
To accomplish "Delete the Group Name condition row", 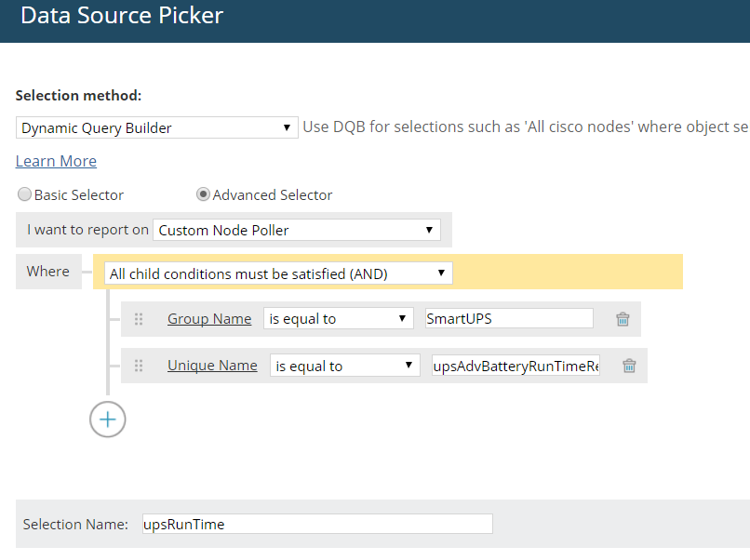I will (x=623, y=319).
